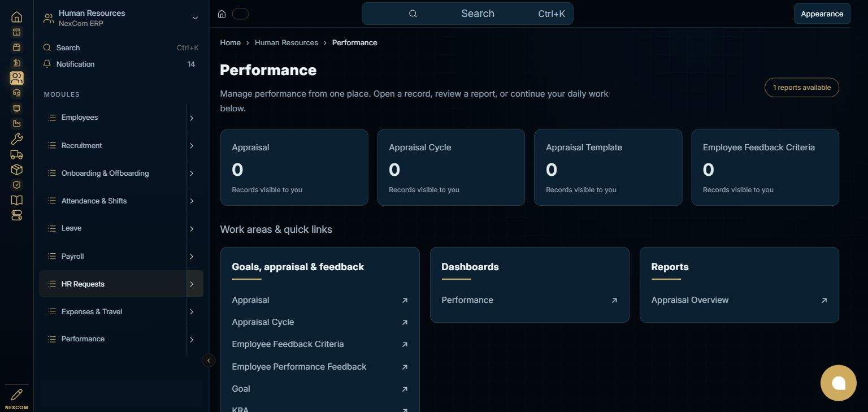The height and width of the screenshot is (412, 868).
Task: Open the chat bubble widget
Action: click(839, 383)
